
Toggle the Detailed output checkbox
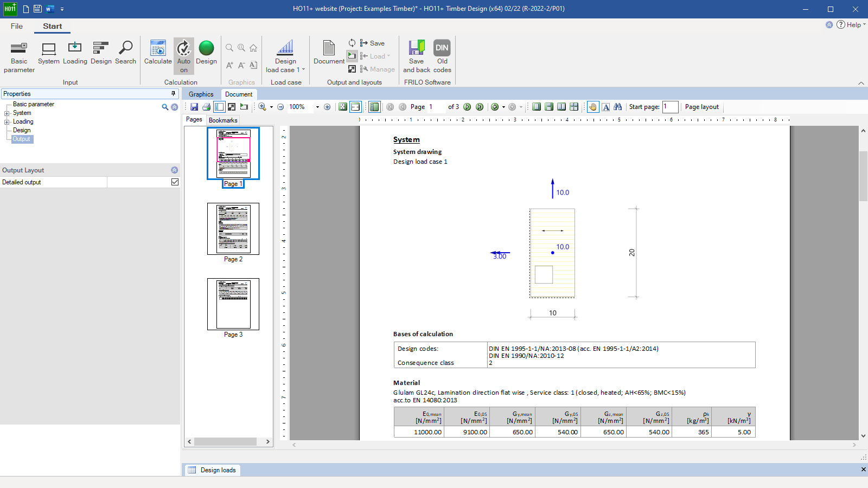click(x=175, y=182)
